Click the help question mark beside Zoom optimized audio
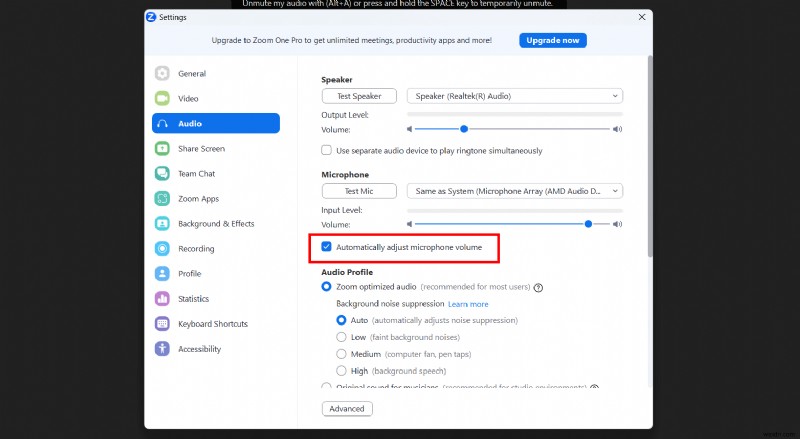This screenshot has width=800, height=439. pyautogui.click(x=538, y=288)
